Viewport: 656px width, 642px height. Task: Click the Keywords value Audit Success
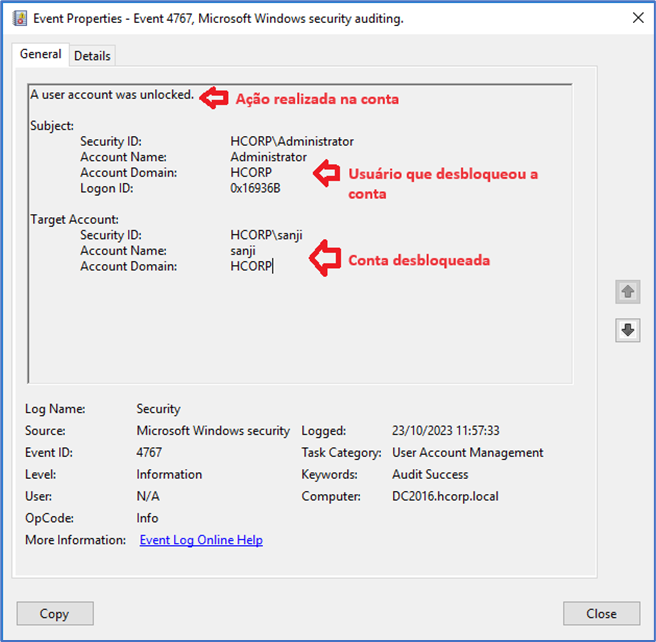[431, 475]
